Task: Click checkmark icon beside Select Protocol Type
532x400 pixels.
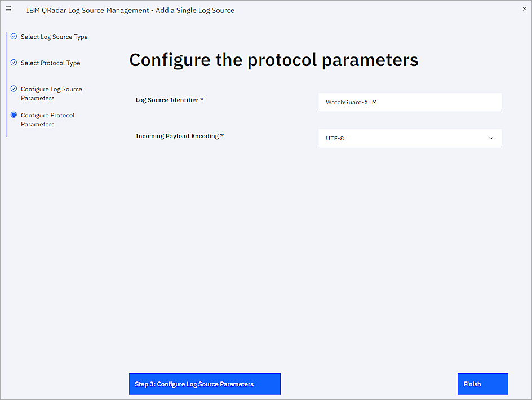Action: click(14, 63)
